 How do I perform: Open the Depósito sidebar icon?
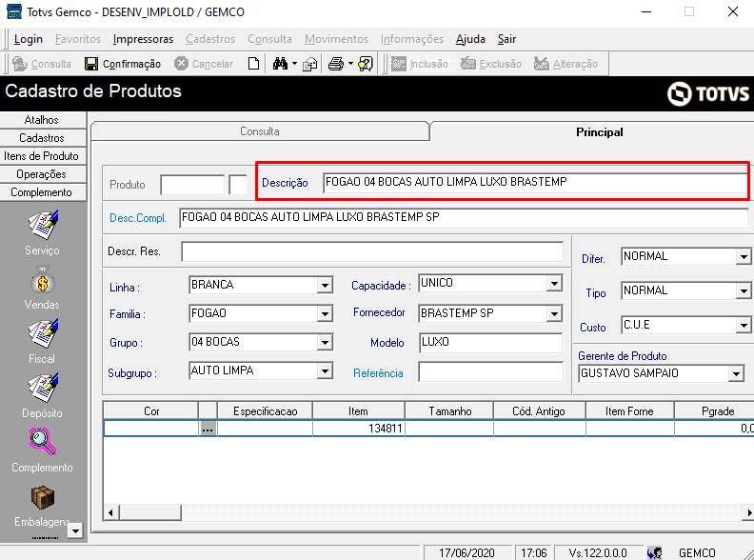click(43, 388)
